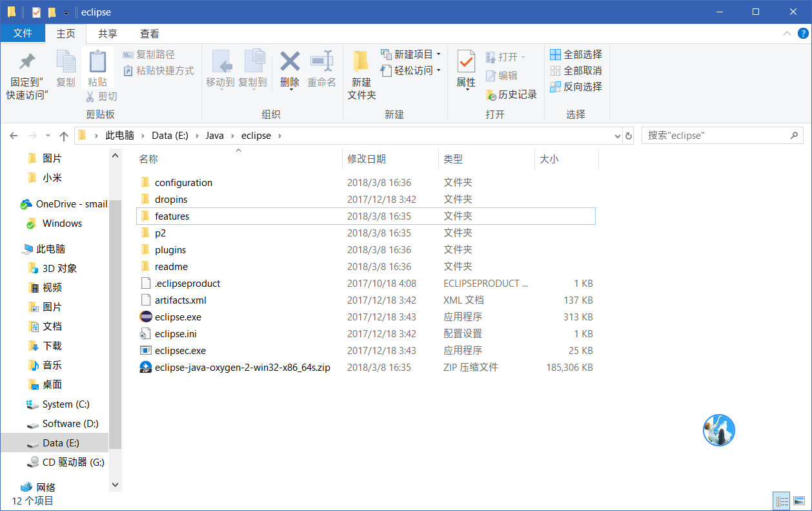Sort by Name (名称) column header
Screen dimensions: 812x511
point(238,159)
